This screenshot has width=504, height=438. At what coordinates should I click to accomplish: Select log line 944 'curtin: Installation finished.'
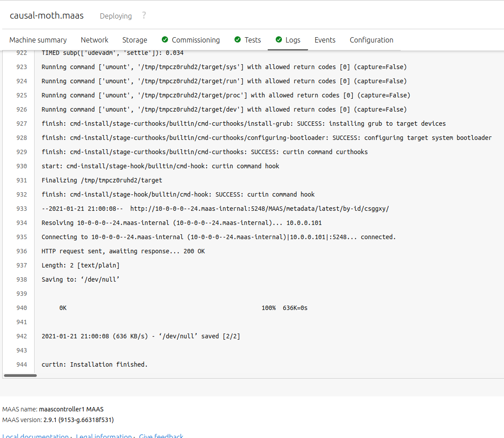[x=94, y=364]
